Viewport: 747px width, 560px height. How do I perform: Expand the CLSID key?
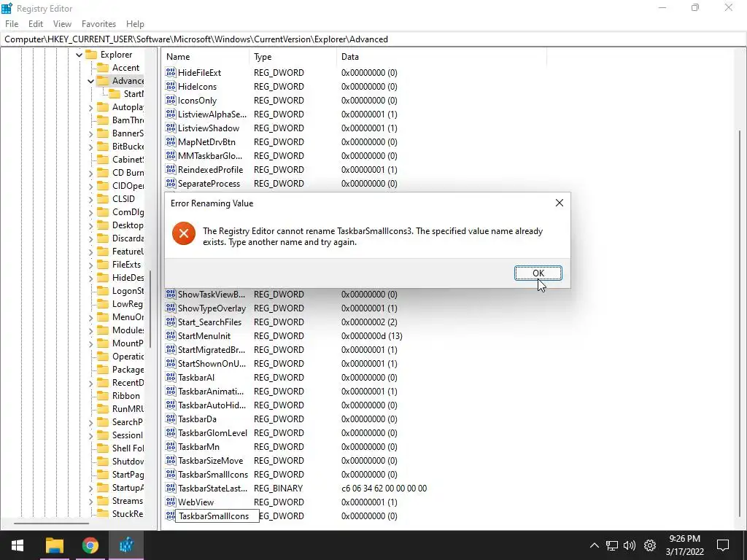pos(90,199)
